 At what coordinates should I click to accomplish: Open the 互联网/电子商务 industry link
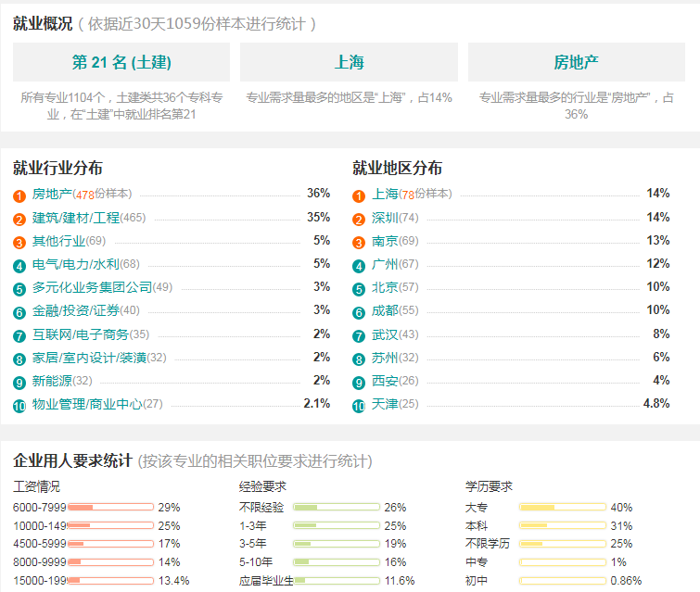tap(81, 334)
